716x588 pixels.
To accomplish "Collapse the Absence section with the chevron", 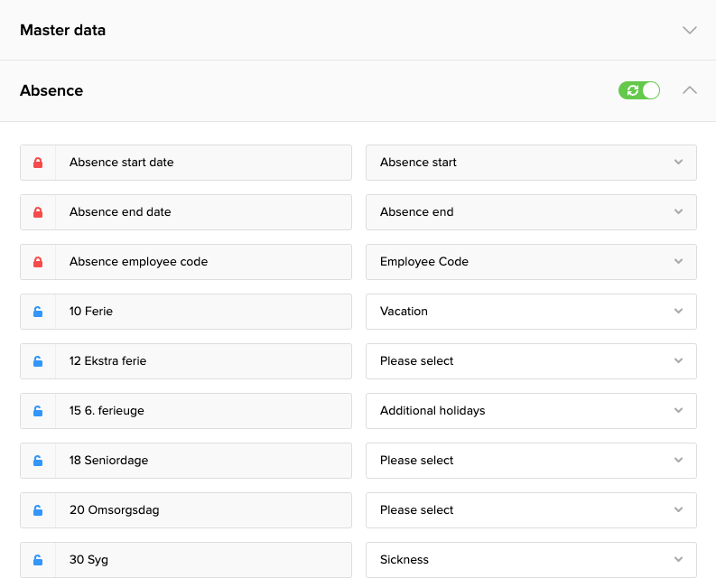I will (690, 90).
